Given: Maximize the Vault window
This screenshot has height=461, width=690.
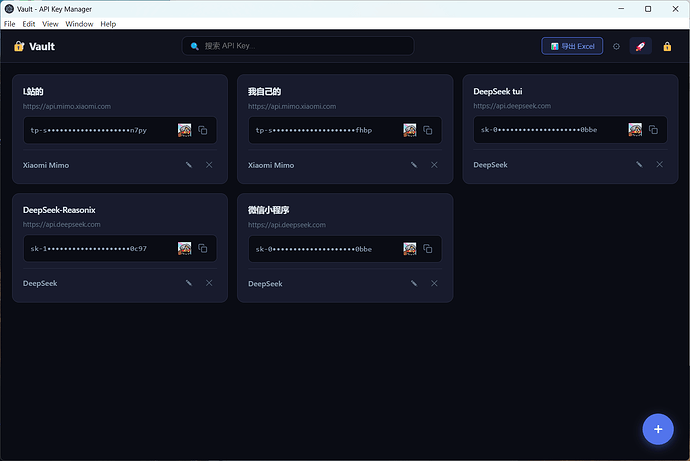Looking at the screenshot, I should click(648, 9).
